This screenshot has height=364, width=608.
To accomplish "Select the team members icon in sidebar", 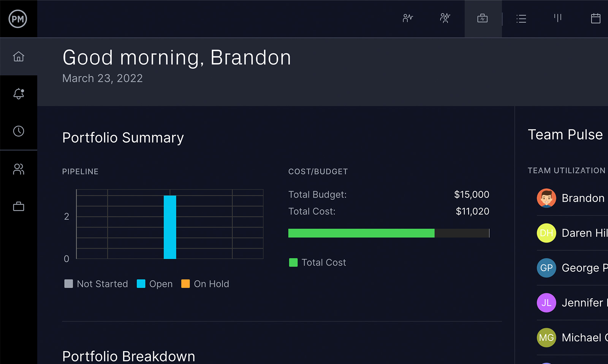I will point(18,169).
